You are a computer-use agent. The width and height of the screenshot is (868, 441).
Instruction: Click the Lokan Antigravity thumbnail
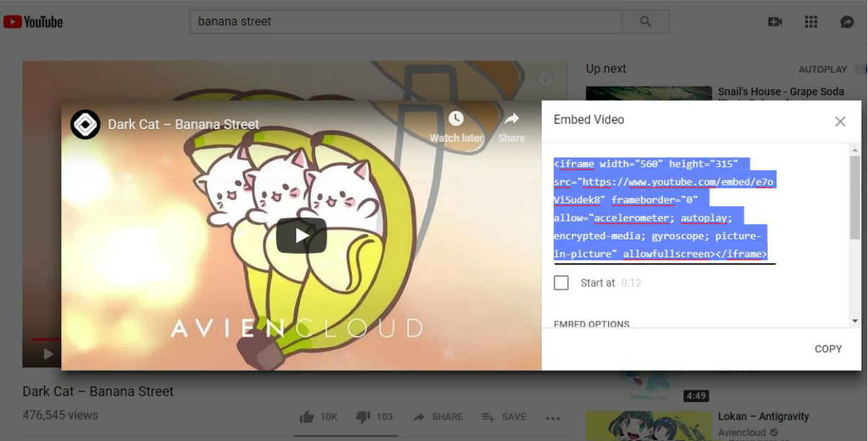(649, 426)
